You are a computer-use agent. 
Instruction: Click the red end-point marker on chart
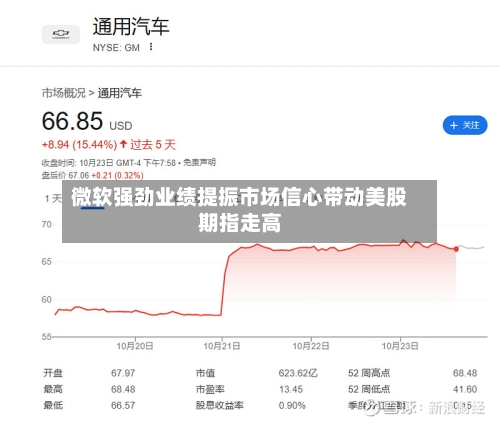pos(456,249)
